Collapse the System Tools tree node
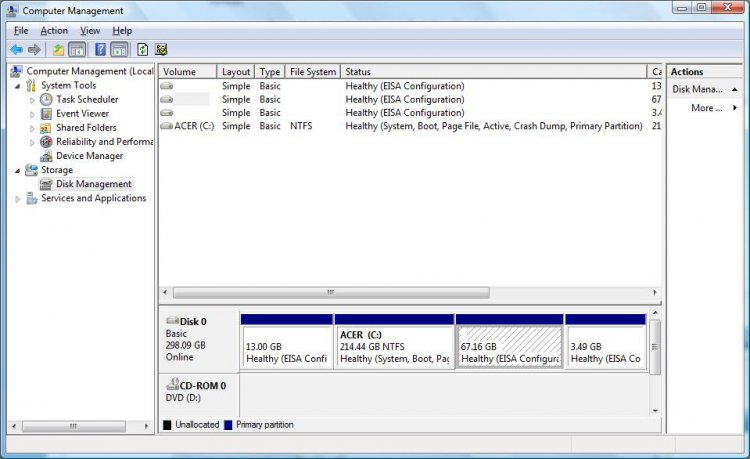The width and height of the screenshot is (750, 459). [17, 86]
